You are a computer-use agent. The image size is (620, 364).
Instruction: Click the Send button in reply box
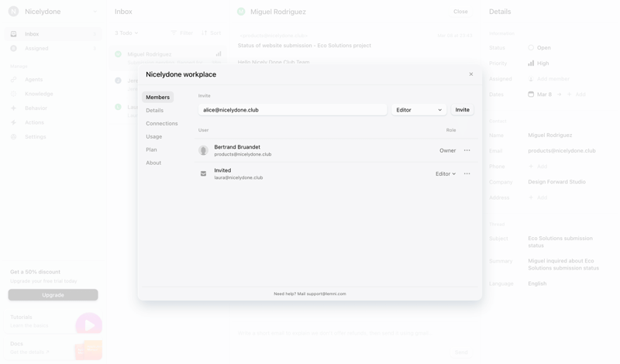[461, 352]
